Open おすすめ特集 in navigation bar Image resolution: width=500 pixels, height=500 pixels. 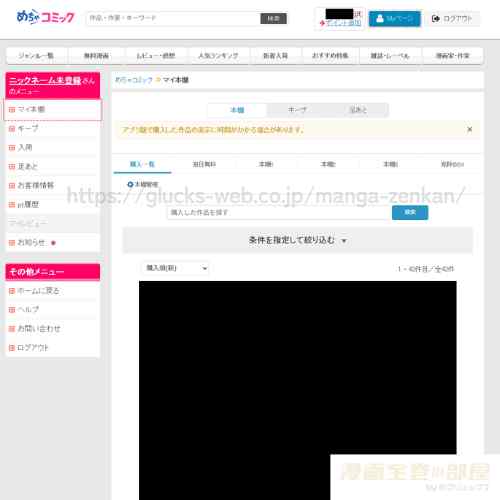point(330,56)
